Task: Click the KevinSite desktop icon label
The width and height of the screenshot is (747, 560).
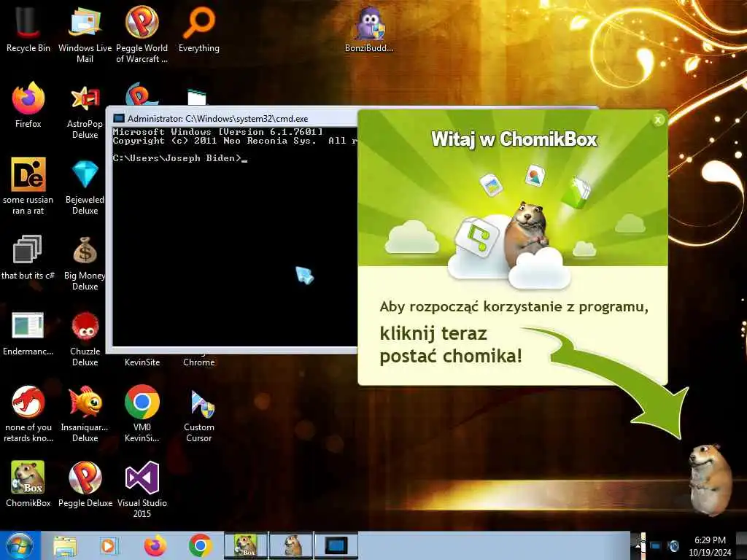Action: [142, 362]
